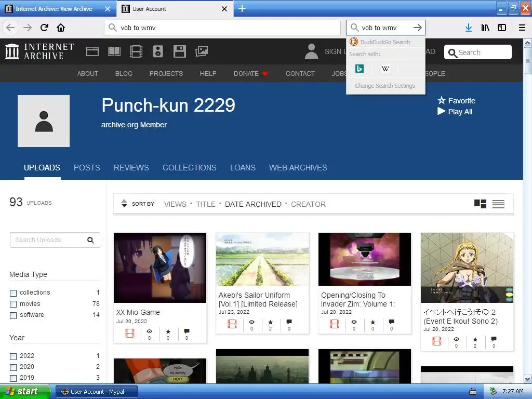Check the software media type box

pos(13,315)
